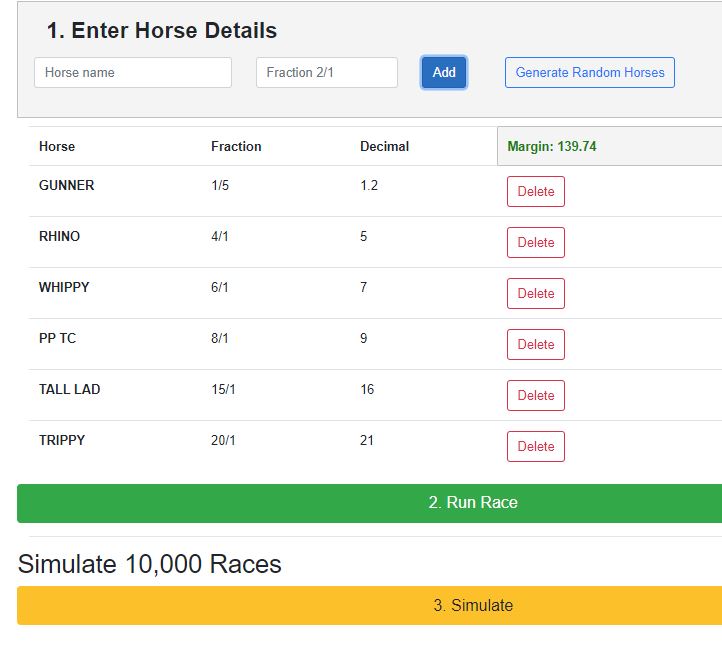Image resolution: width=722 pixels, height=659 pixels.
Task: Delete the RHINO horse row
Action: click(x=536, y=242)
